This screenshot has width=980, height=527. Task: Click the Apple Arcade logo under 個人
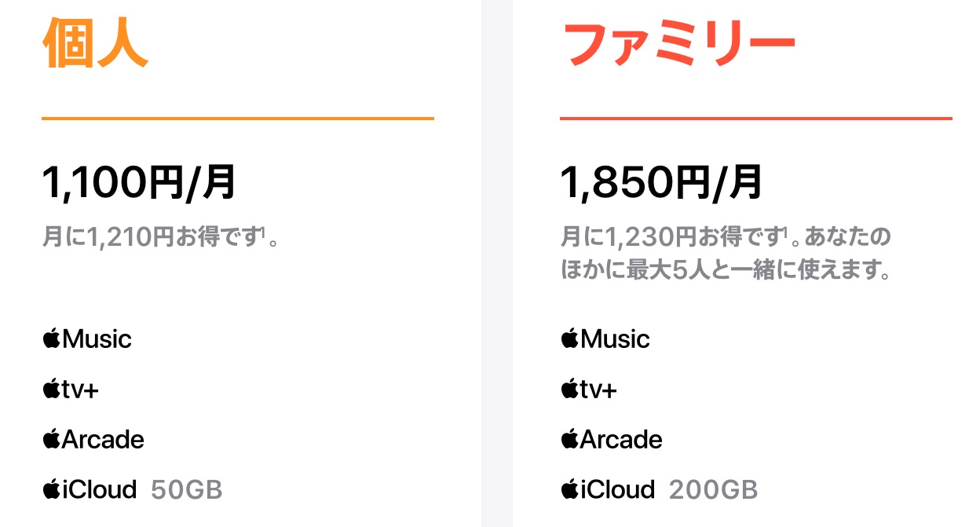(93, 440)
